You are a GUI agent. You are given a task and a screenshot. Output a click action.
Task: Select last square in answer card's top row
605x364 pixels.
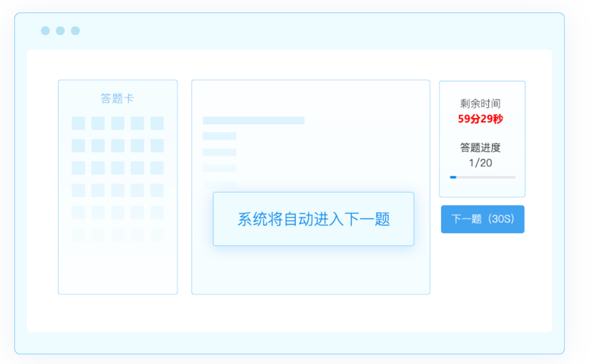157,123
